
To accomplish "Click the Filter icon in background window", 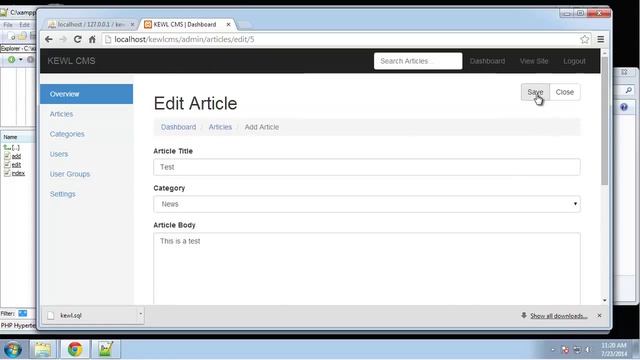I will point(22,313).
